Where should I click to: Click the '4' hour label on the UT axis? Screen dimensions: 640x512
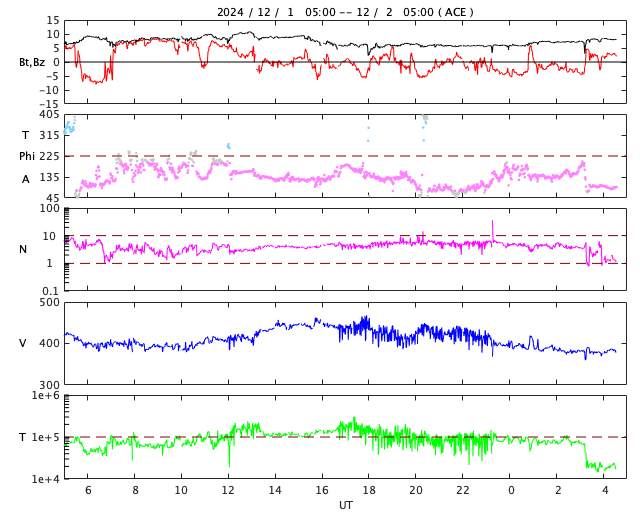(x=605, y=490)
